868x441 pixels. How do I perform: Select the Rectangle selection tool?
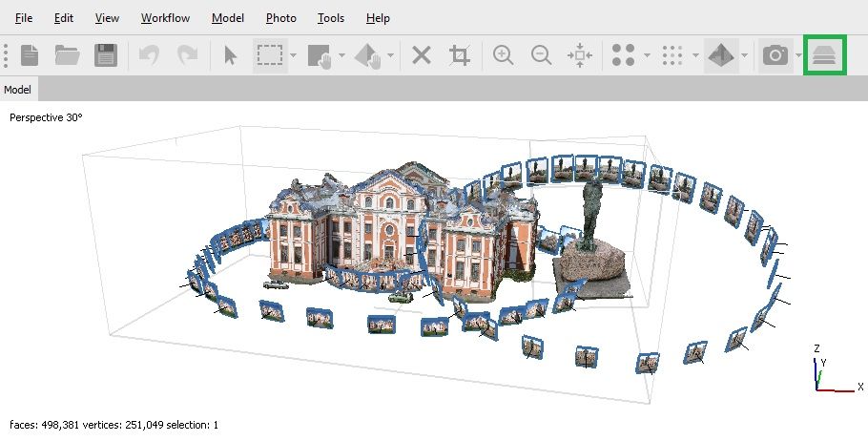[270, 55]
